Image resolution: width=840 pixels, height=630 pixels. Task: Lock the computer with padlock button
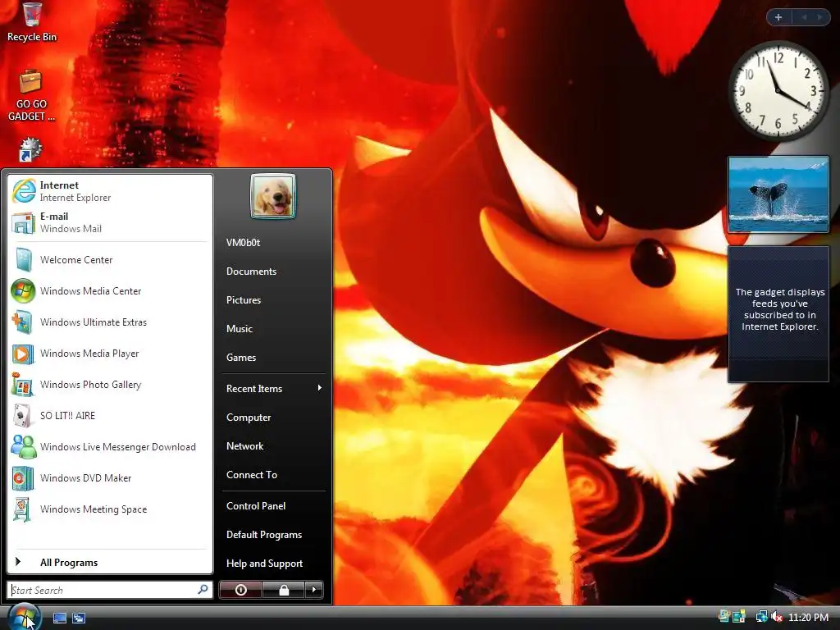[283, 590]
